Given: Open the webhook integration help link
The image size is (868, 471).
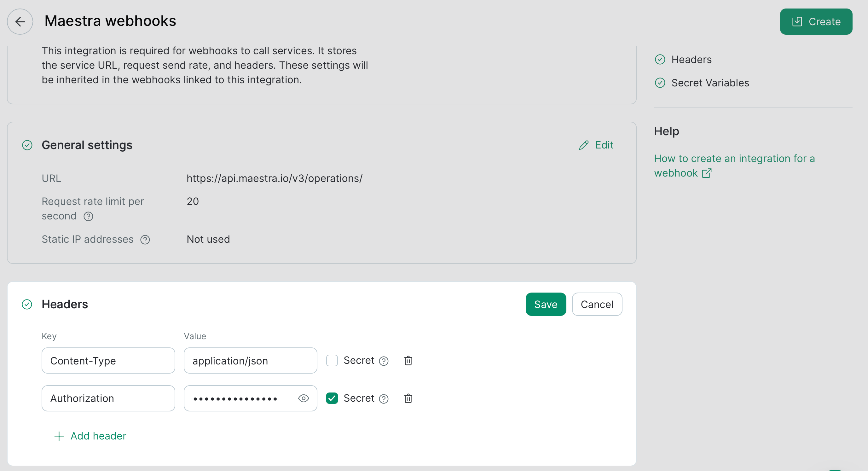Looking at the screenshot, I should [734, 166].
